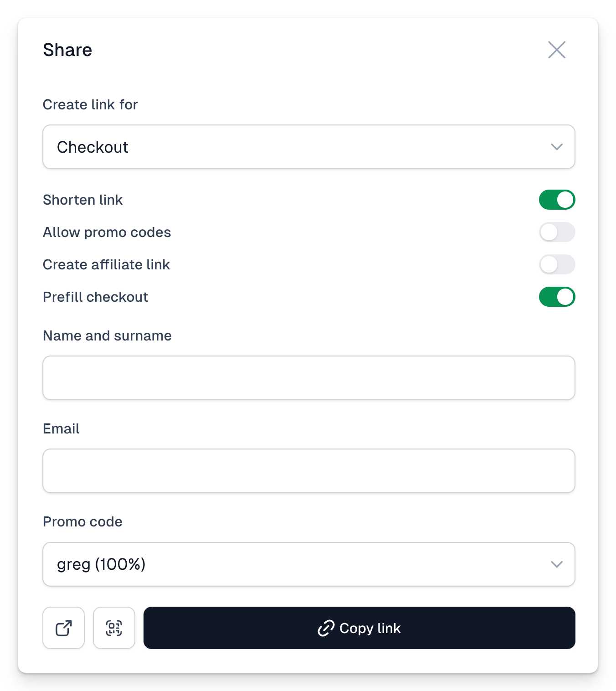The image size is (616, 691).
Task: Click the chevron on Checkout dropdown
Action: pos(556,147)
